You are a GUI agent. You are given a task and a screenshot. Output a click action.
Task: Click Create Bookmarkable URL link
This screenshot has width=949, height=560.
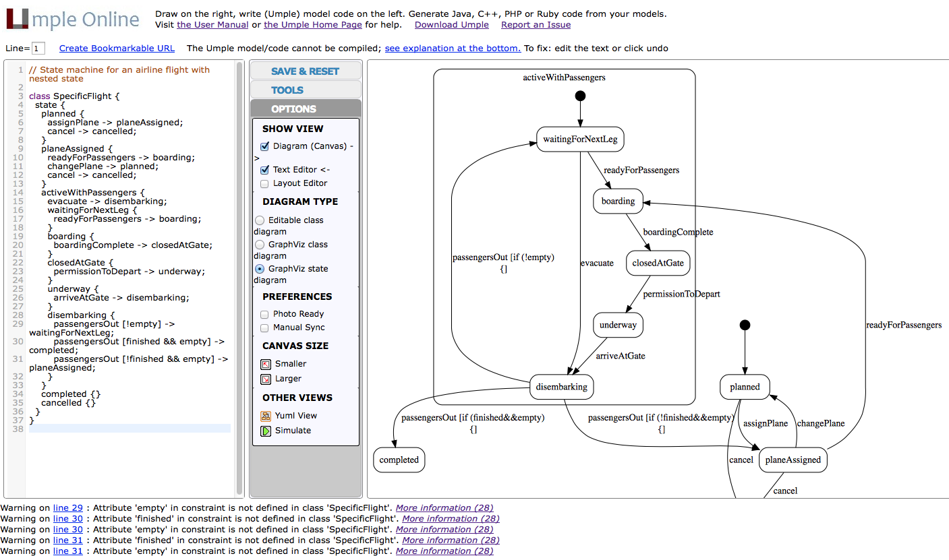pyautogui.click(x=117, y=49)
